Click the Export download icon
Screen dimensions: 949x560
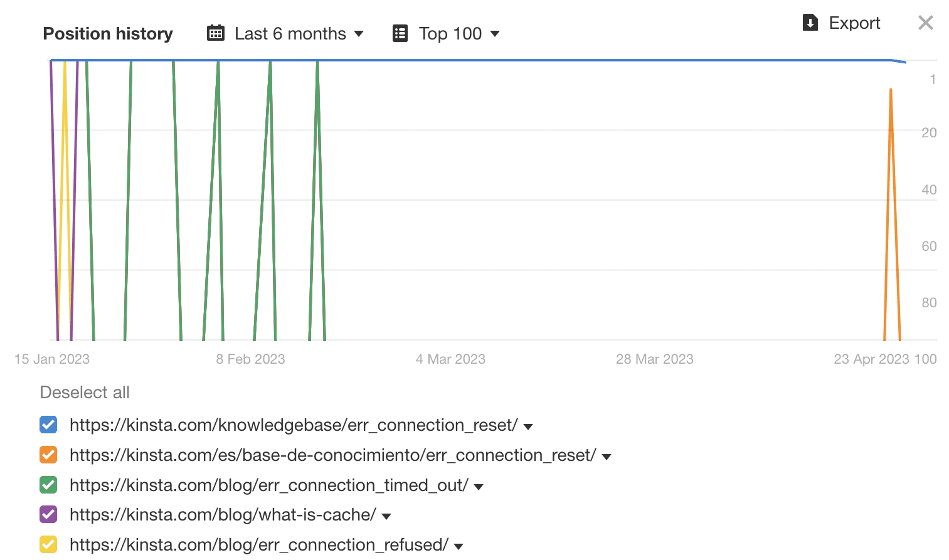[810, 23]
